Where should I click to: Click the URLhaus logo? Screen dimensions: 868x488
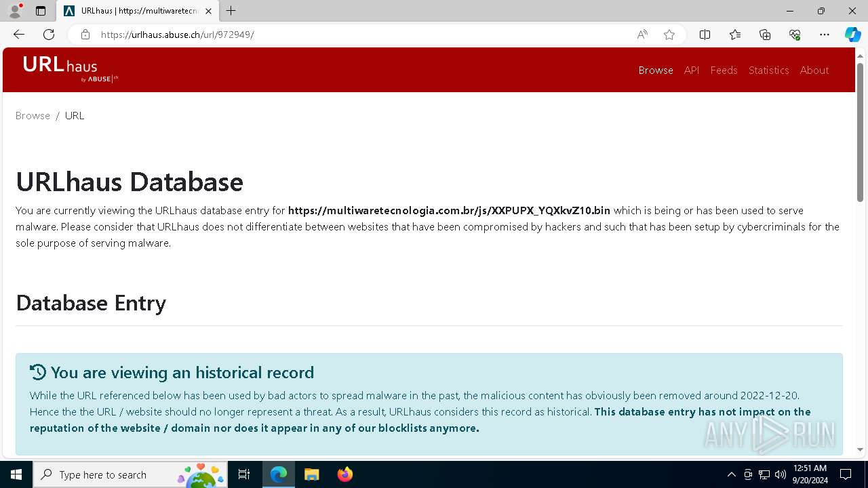click(71, 69)
